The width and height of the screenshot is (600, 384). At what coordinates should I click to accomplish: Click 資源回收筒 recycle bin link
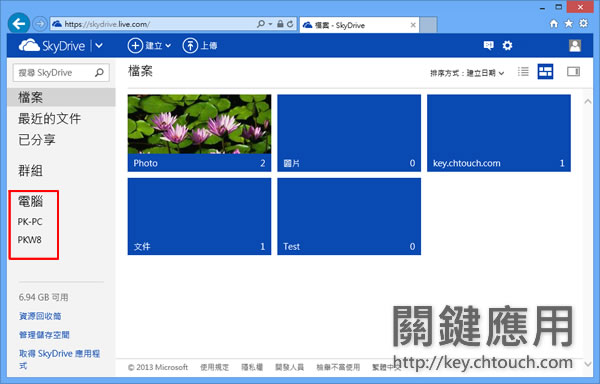[40, 316]
